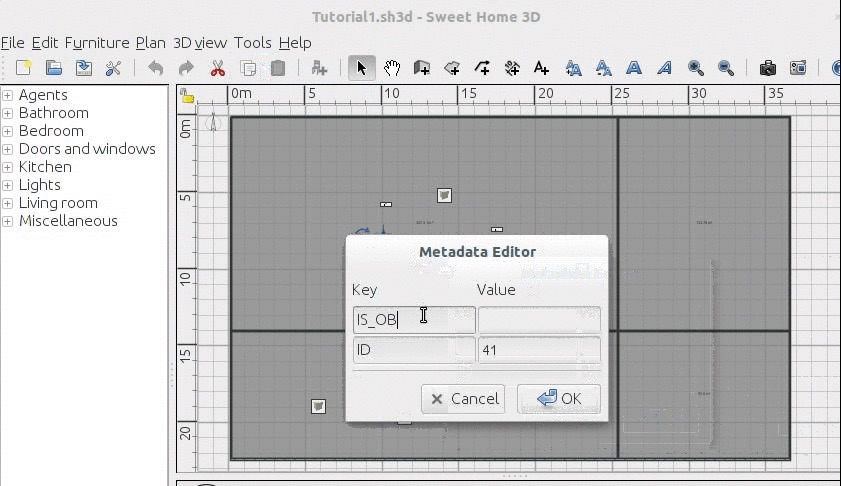Expand the Bedroom category

click(x=8, y=131)
